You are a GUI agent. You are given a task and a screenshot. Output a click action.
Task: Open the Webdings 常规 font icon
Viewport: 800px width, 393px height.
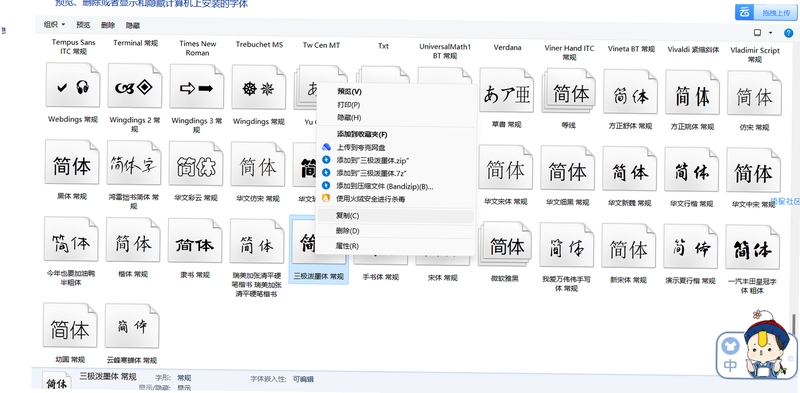click(72, 85)
